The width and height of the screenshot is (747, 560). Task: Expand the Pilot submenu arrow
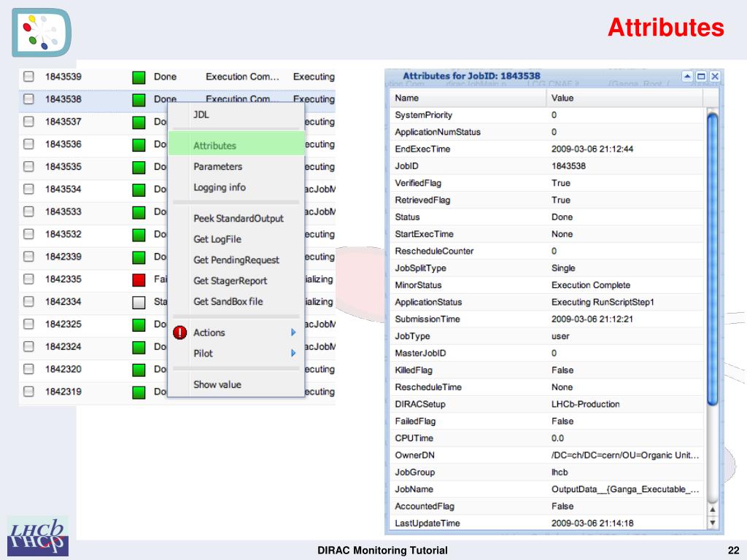point(293,354)
